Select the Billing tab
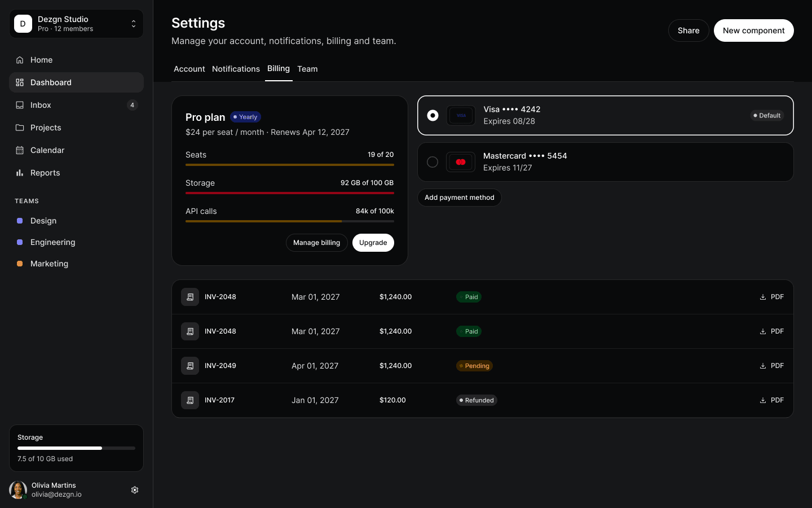Viewport: 812px width, 508px height. [279, 69]
